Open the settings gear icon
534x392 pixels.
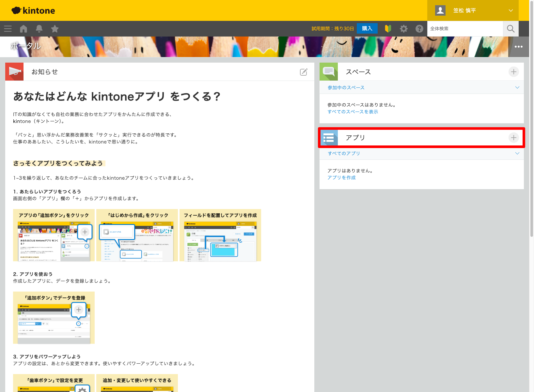pyautogui.click(x=404, y=29)
